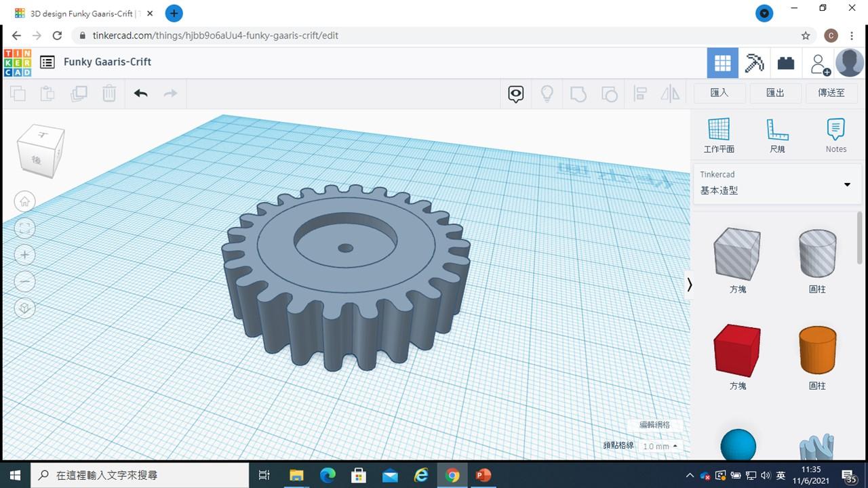Click the invite collaborator icon
This screenshot has height=488, width=868.
pyautogui.click(x=819, y=64)
